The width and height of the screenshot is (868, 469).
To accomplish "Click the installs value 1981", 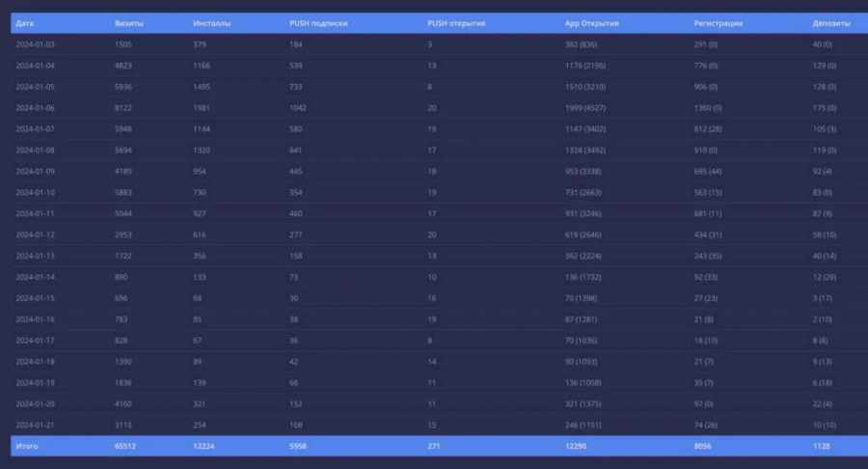I will (x=203, y=108).
